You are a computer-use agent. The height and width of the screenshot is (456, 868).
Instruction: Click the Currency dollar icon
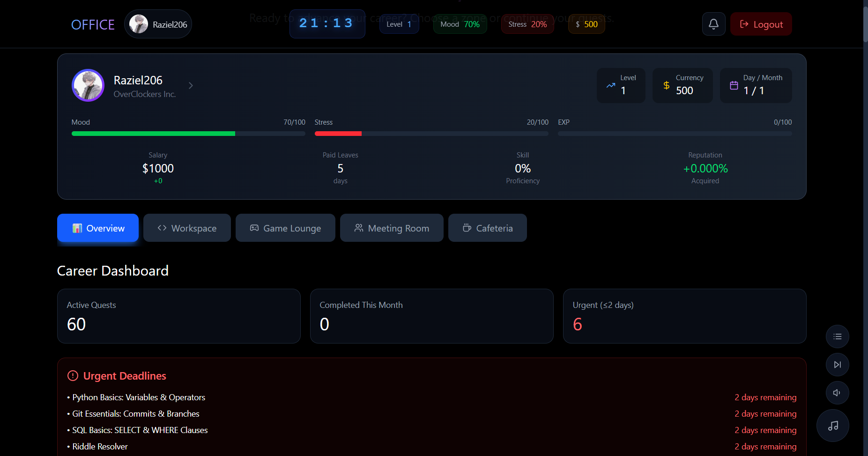(667, 85)
